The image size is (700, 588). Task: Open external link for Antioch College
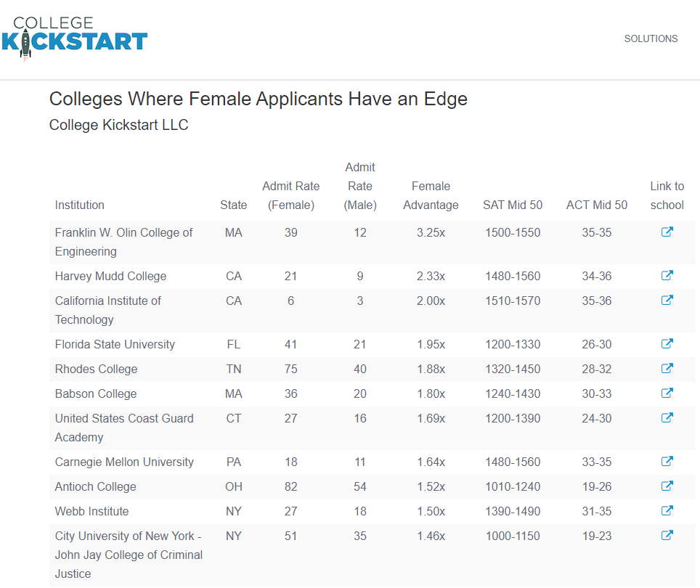[667, 486]
